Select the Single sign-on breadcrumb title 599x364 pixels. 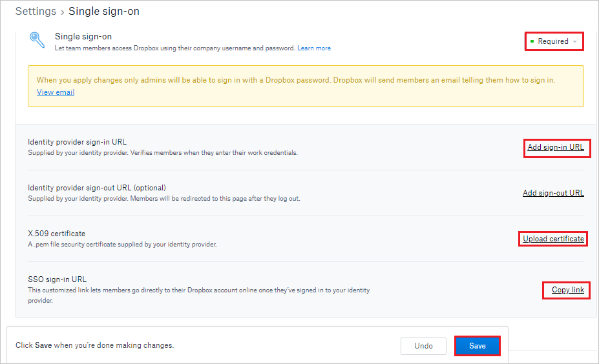click(x=104, y=12)
